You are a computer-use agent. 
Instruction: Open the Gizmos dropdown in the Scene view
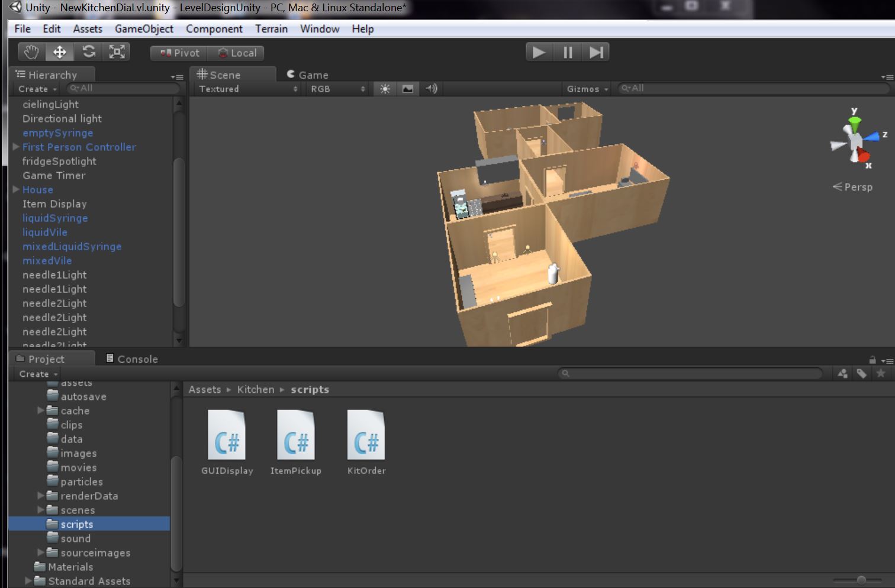(x=585, y=88)
